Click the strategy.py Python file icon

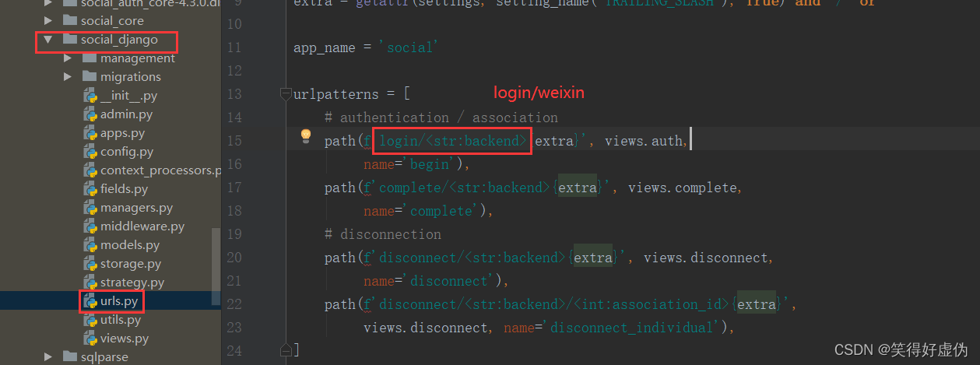click(90, 283)
